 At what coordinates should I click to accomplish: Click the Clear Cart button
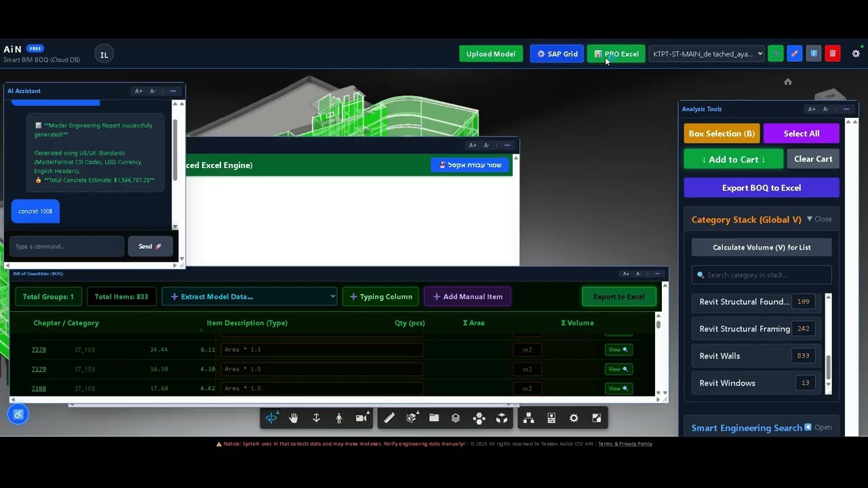813,159
